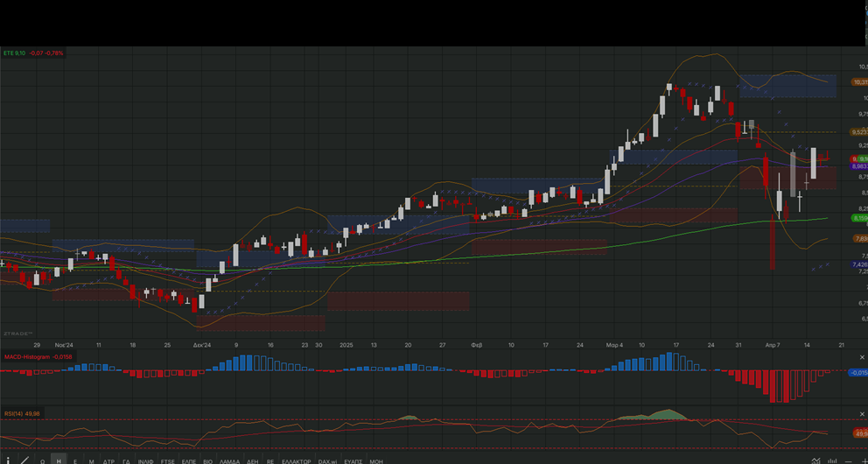Open the indicators chart icon
This screenshot has height=464, width=868.
pos(815,460)
